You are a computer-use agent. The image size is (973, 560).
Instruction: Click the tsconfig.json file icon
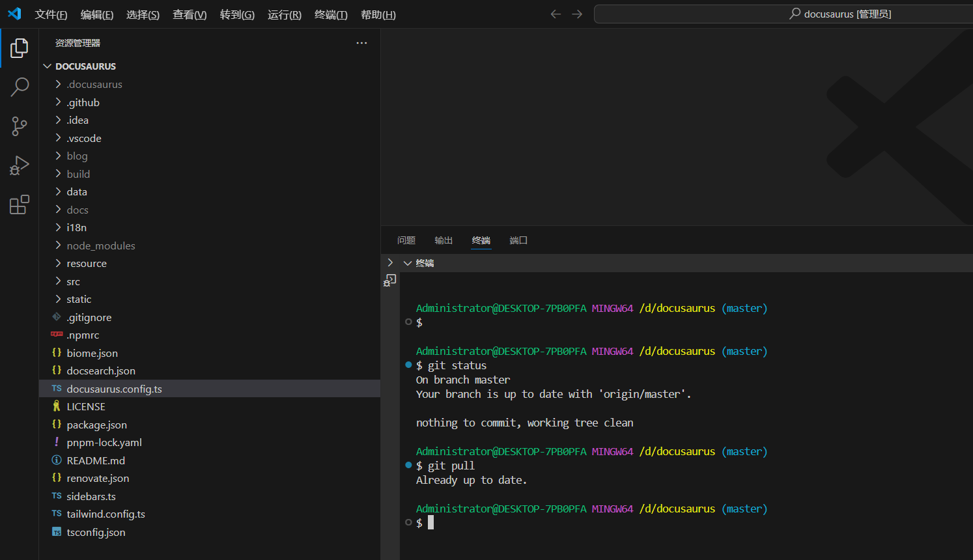pos(57,532)
